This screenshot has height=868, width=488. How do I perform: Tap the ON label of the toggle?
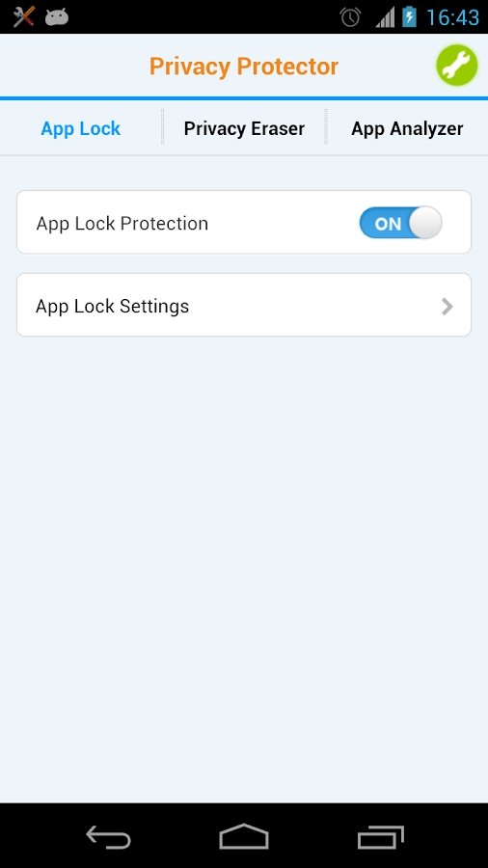click(x=388, y=224)
